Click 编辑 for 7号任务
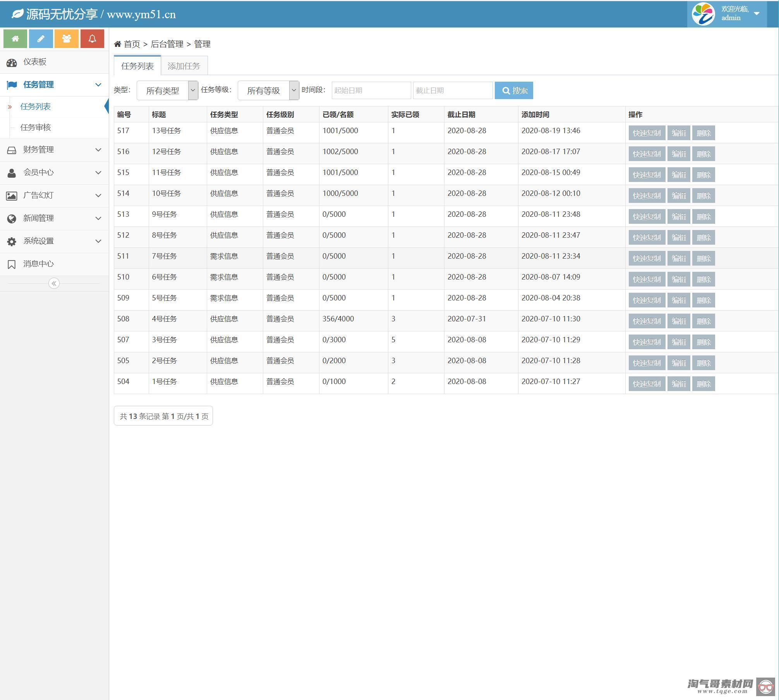 coord(678,258)
